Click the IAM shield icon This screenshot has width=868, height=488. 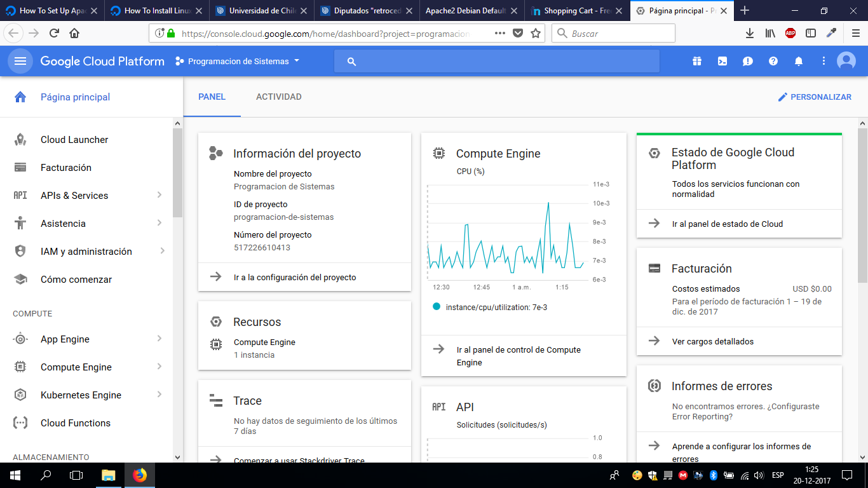[x=20, y=252]
